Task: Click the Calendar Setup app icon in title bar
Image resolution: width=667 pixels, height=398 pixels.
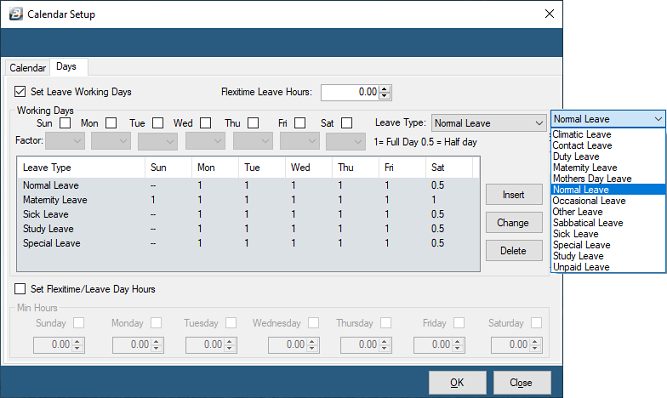Action: point(16,14)
